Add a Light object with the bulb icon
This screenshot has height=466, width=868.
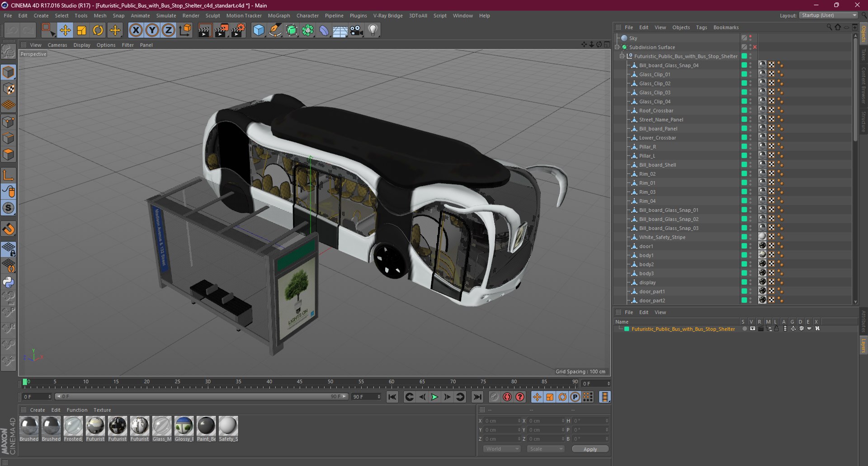373,30
